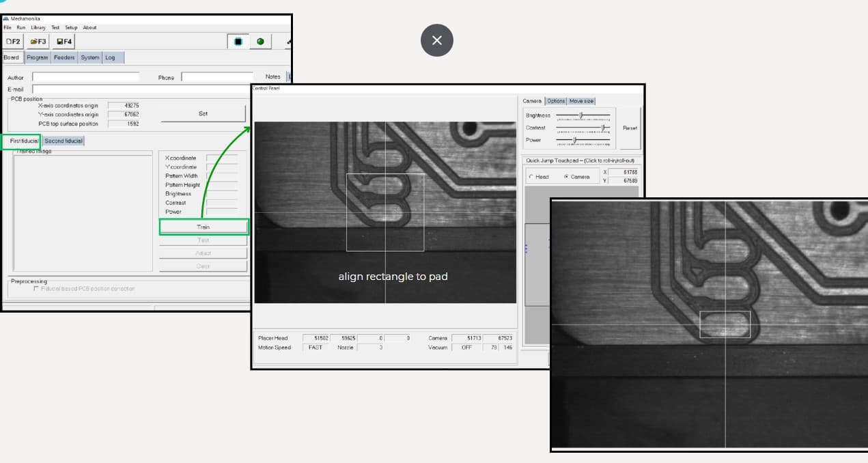The image size is (868, 463).
Task: Close the image overlay with the X
Action: [x=437, y=40]
